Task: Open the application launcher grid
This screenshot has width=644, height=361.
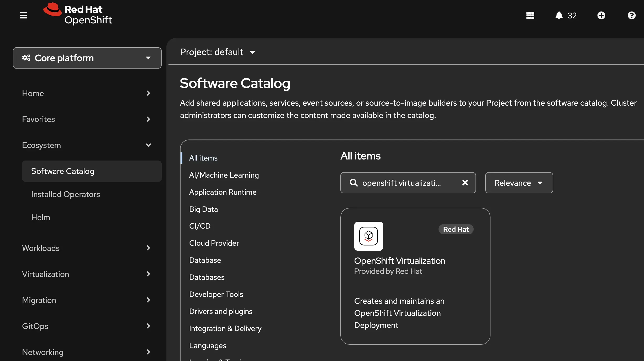Action: 530,15
